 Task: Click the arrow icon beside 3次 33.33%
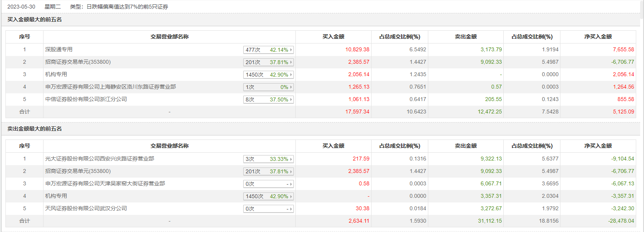291,159
